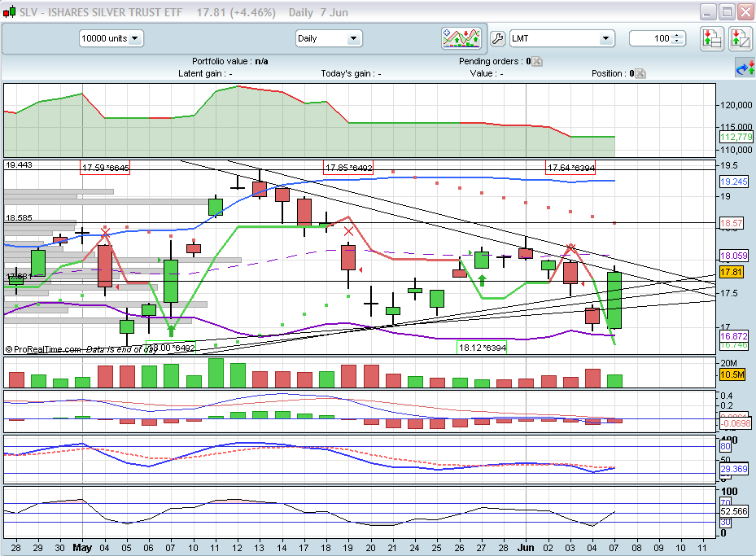The image size is (756, 556).
Task: Click the 17.59 *6645 trade label
Action: click(x=105, y=168)
